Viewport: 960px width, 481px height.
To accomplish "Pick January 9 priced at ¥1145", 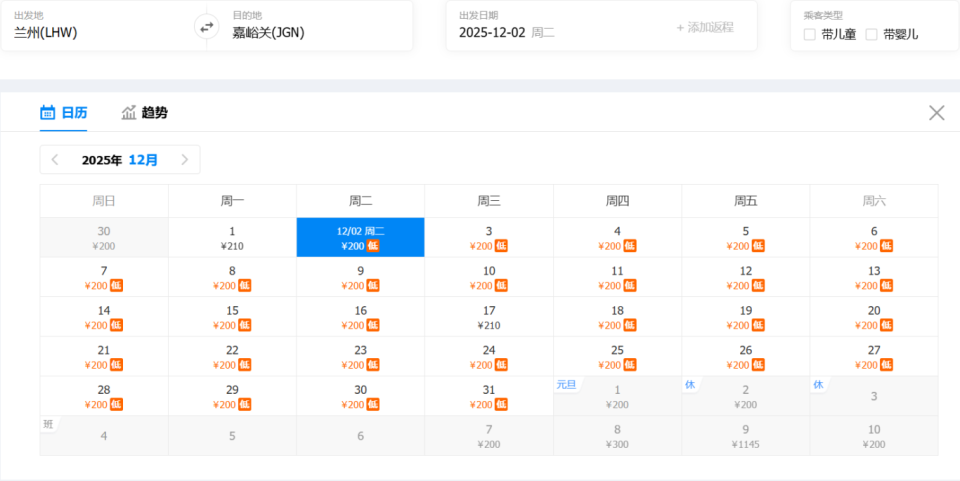I will click(745, 436).
